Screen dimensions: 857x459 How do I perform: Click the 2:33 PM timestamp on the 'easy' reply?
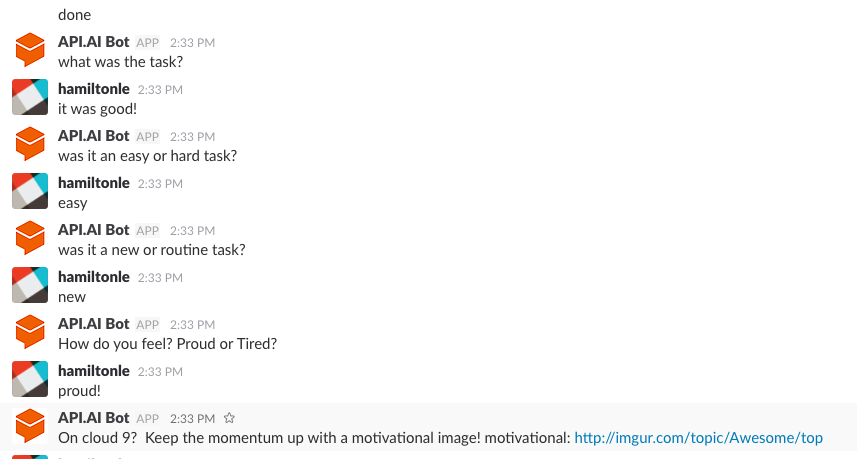pyautogui.click(x=160, y=184)
